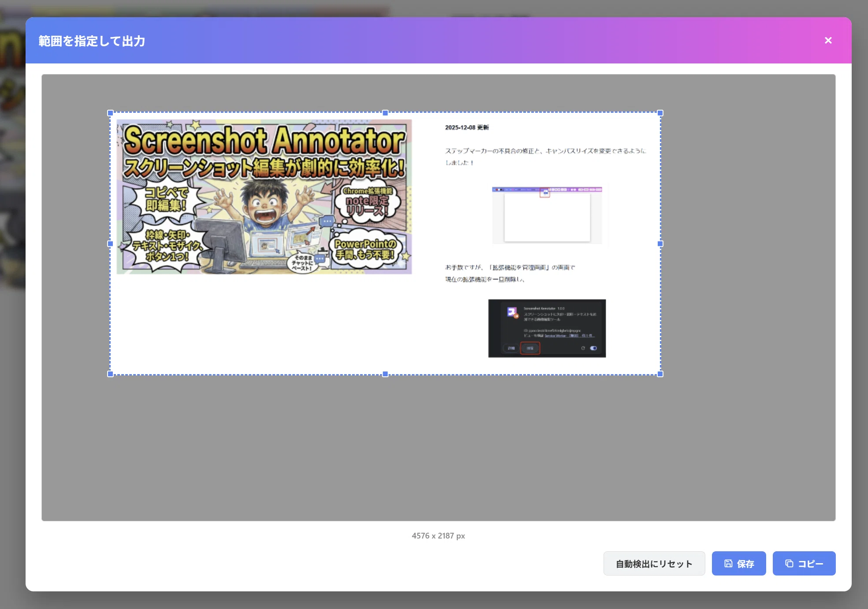This screenshot has width=868, height=609.
Task: Click the top-center edge crop handle
Action: pyautogui.click(x=385, y=113)
